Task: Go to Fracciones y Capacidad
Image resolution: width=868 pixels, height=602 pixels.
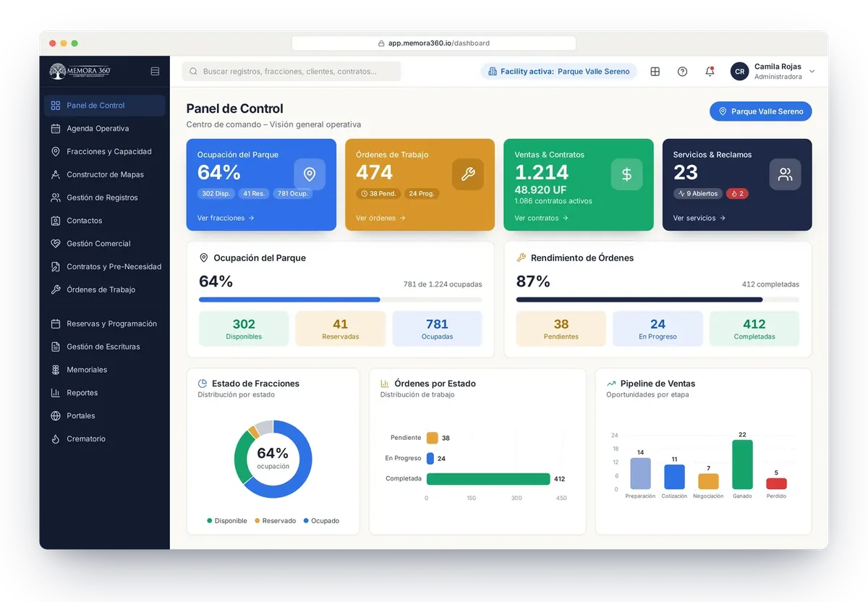Action: click(104, 152)
